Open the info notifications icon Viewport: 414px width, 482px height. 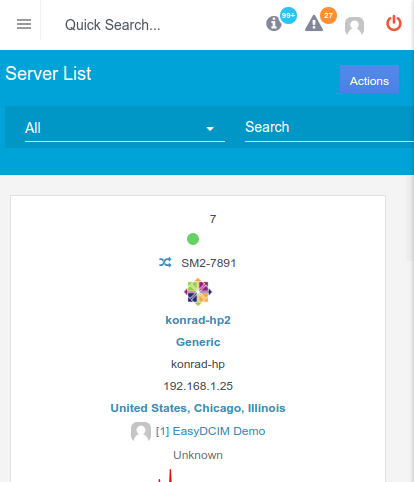(274, 24)
